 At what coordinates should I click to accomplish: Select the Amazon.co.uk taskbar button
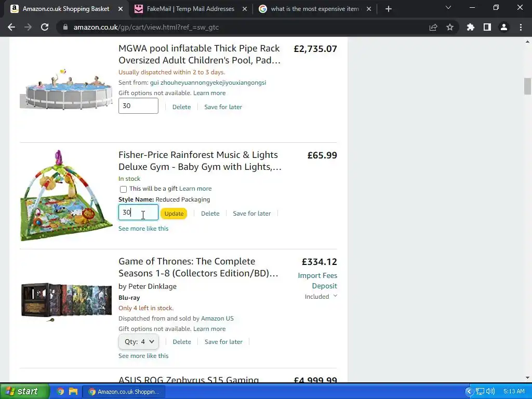[x=124, y=392]
